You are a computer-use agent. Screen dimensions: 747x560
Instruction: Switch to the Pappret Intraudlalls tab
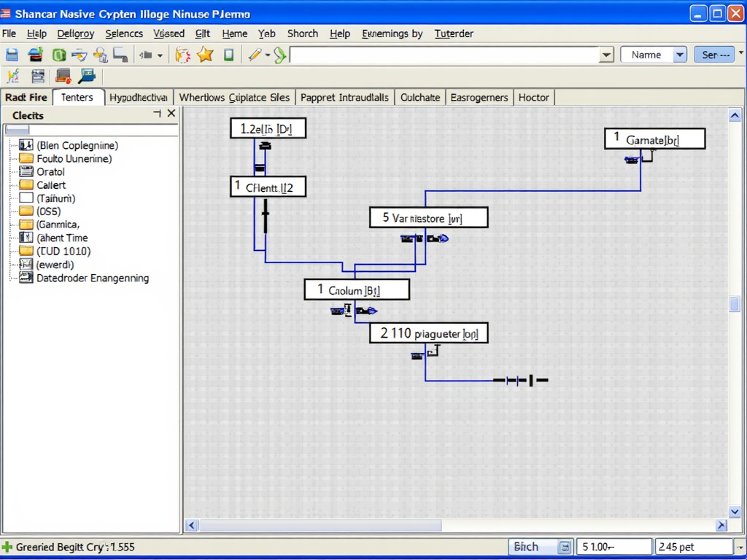[x=344, y=97]
